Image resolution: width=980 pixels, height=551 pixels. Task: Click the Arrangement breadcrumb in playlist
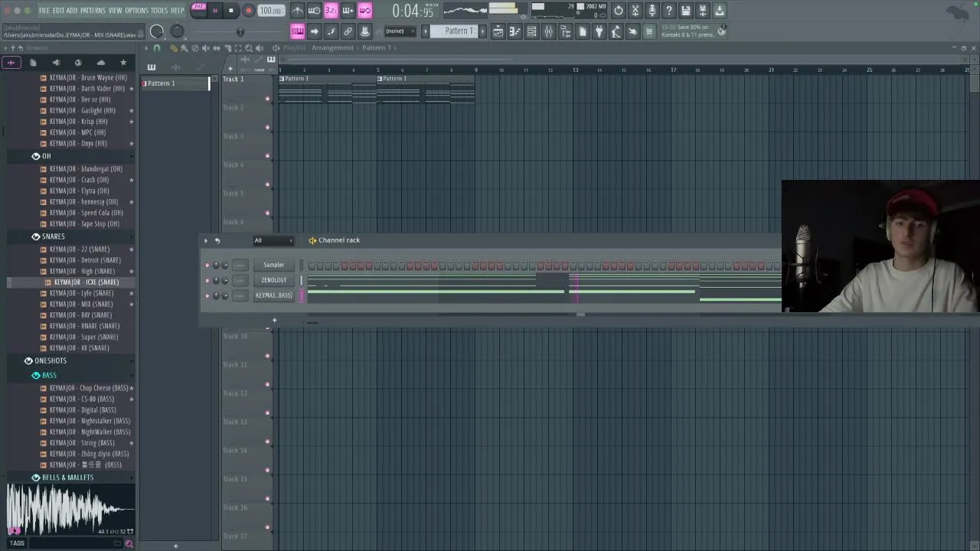tap(332, 47)
